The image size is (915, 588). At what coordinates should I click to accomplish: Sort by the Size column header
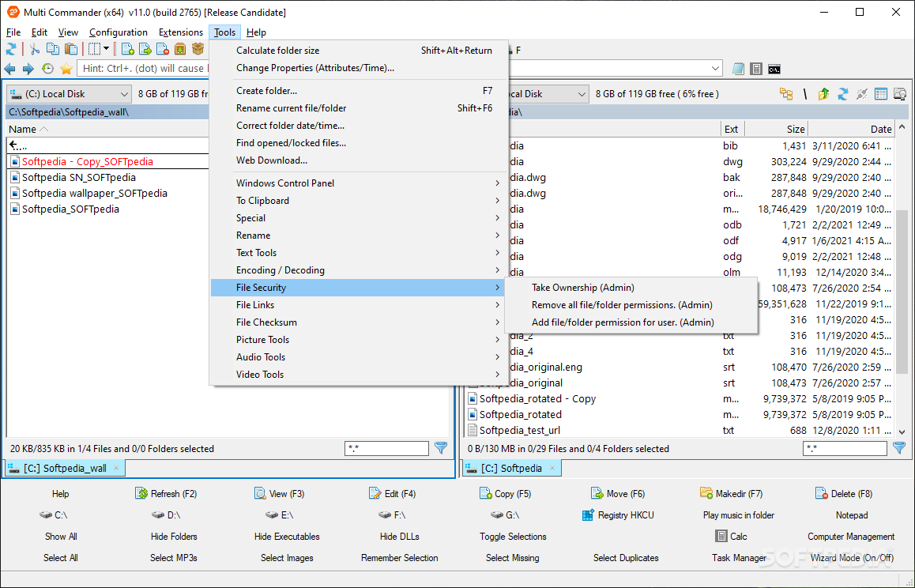click(x=777, y=129)
